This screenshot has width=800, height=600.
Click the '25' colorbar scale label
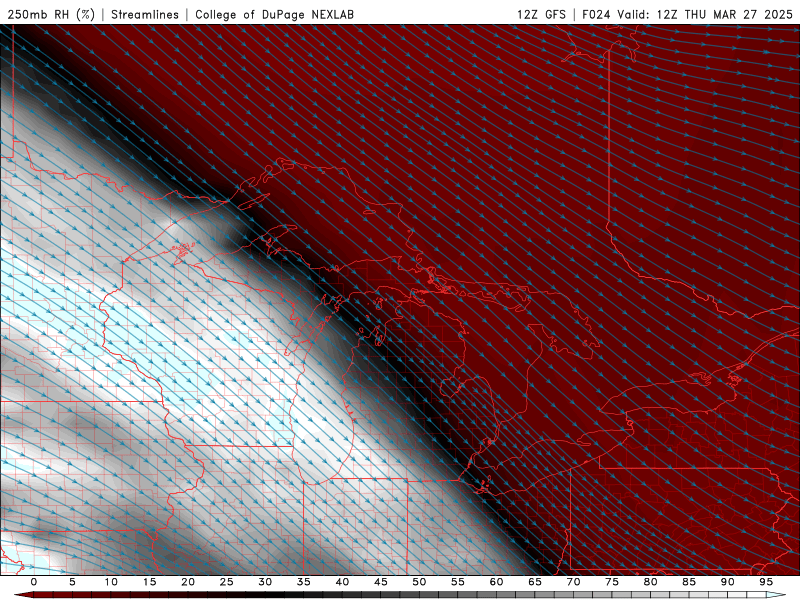coord(227,582)
